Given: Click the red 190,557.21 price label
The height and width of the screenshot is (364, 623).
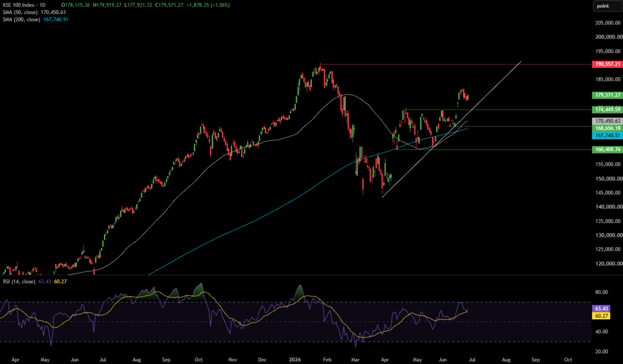Looking at the screenshot, I should [x=606, y=64].
